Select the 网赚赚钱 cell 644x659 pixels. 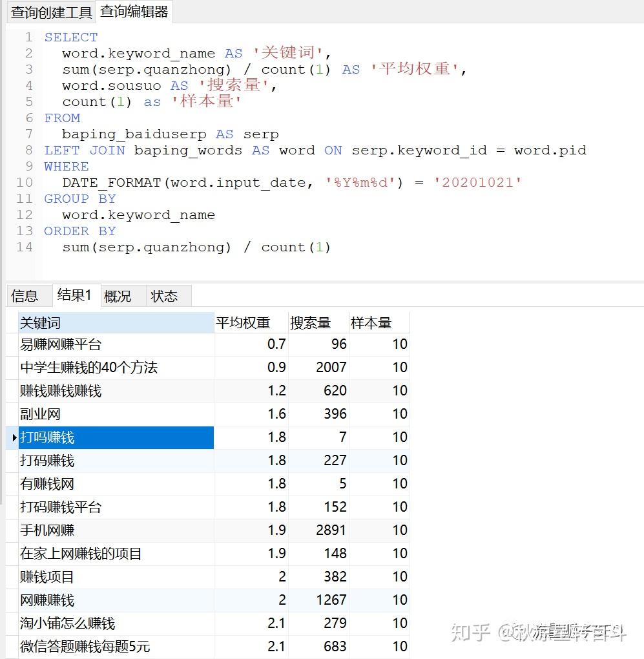[116, 600]
